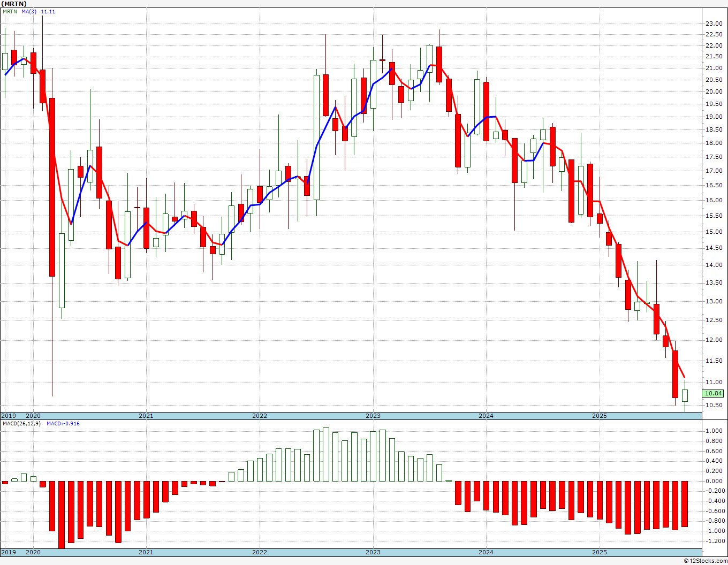
Task: Select 2024 on the price chart time axis
Action: pyautogui.click(x=486, y=416)
